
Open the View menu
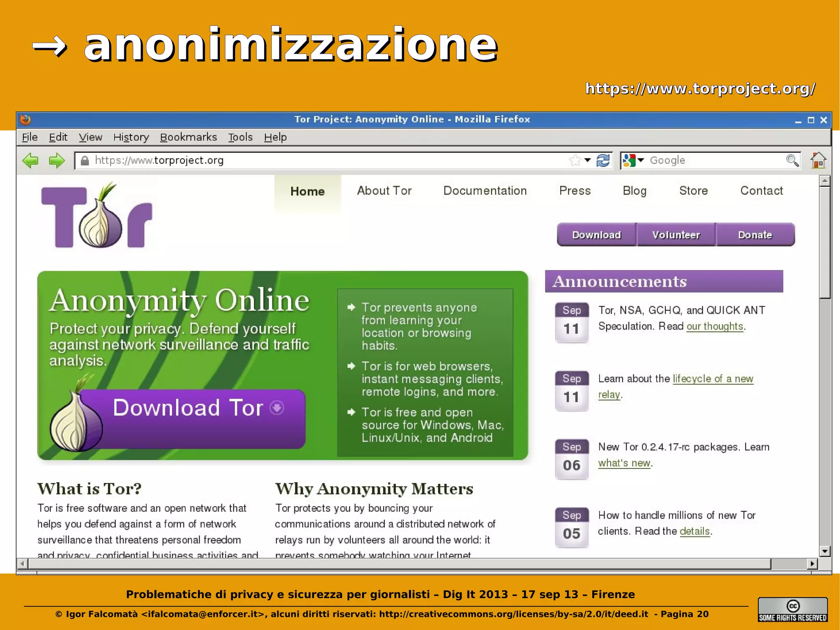(x=90, y=137)
